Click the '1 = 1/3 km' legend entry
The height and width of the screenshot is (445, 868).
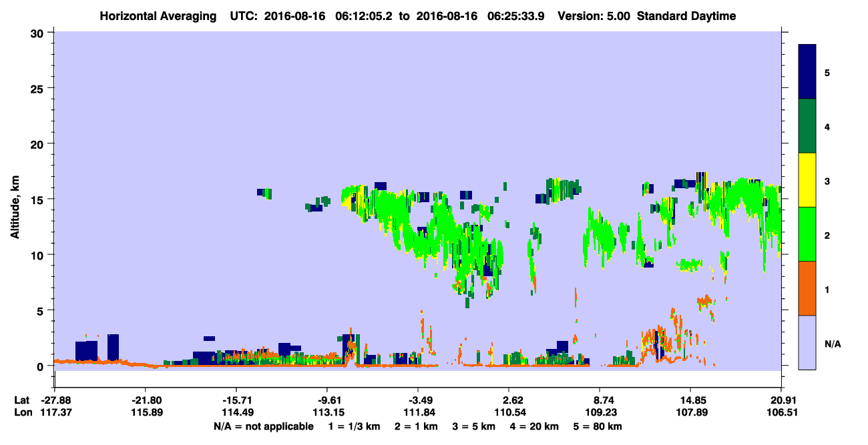pyautogui.click(x=355, y=426)
